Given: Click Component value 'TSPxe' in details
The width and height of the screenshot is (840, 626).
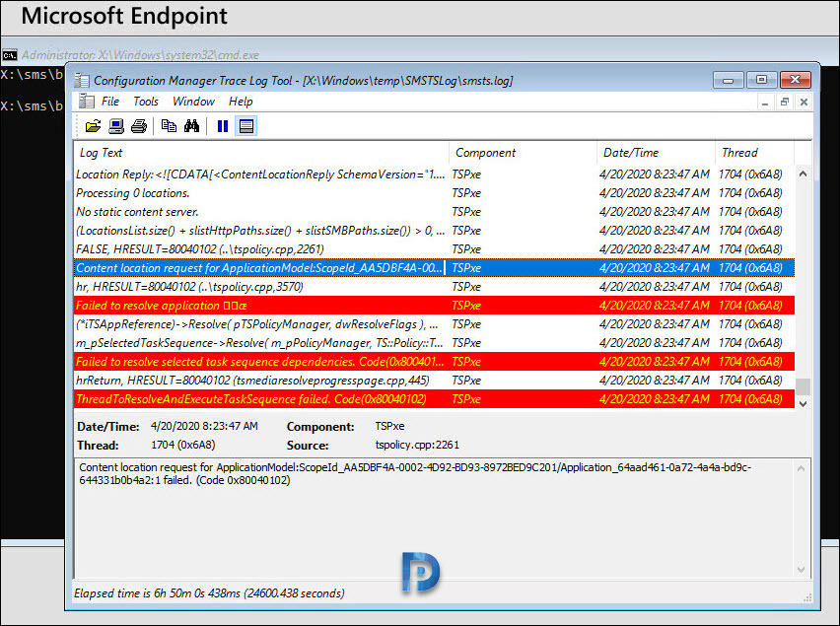Looking at the screenshot, I should (389, 426).
